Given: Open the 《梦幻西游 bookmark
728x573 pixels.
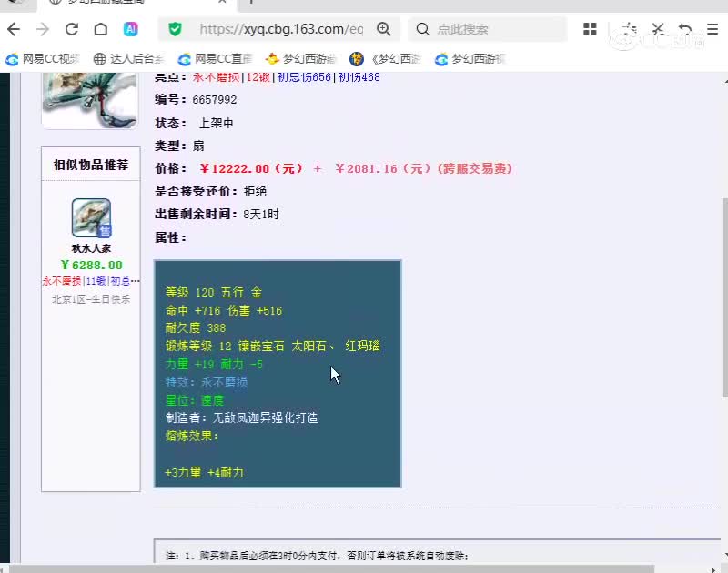Looking at the screenshot, I should pyautogui.click(x=385, y=59).
